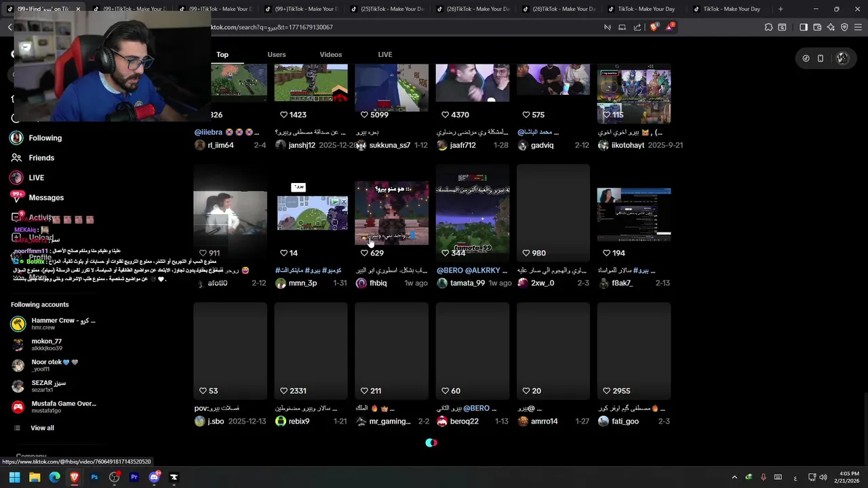Click the share page icon in address bar

[x=637, y=27]
